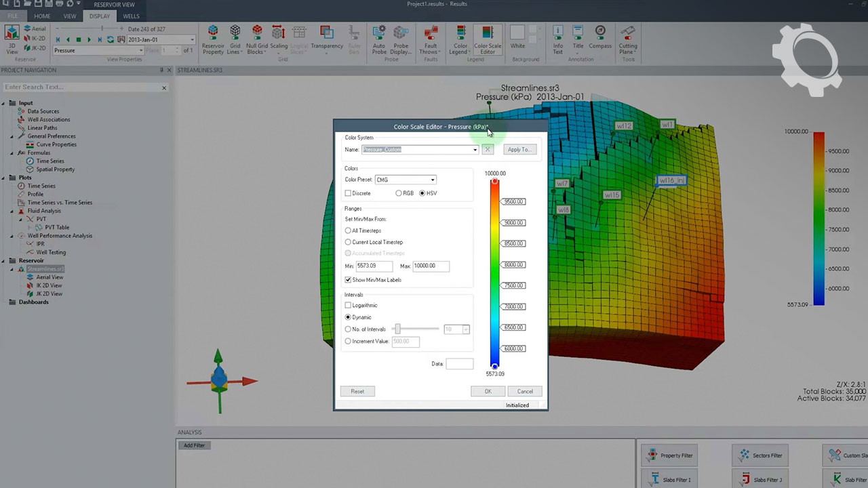Enable the Discrete colors checkbox
The height and width of the screenshot is (488, 868).
(349, 193)
